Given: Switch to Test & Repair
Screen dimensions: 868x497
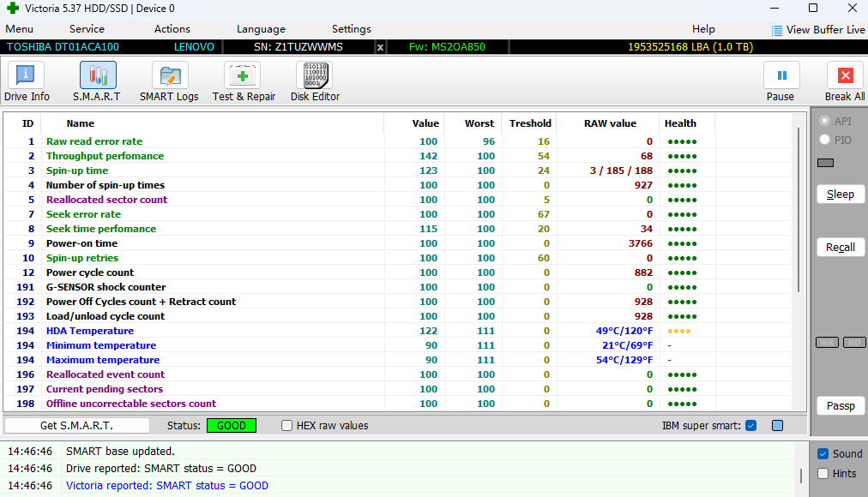Looking at the screenshot, I should (x=244, y=76).
